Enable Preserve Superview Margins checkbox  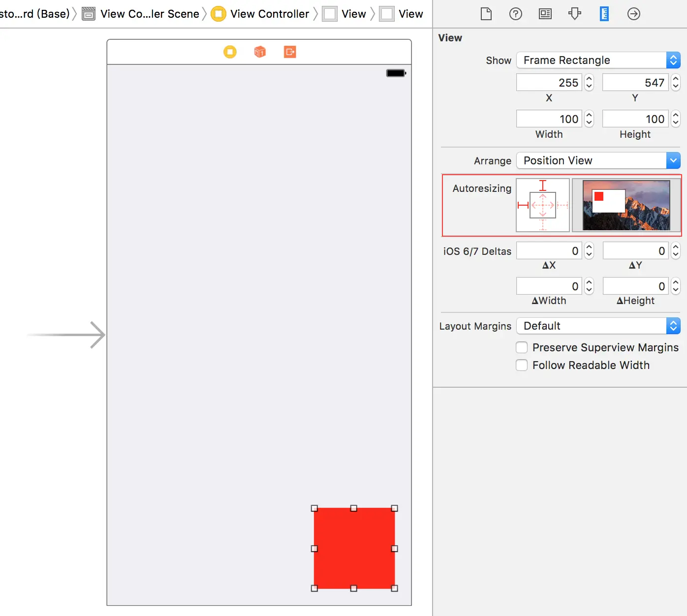click(x=522, y=347)
